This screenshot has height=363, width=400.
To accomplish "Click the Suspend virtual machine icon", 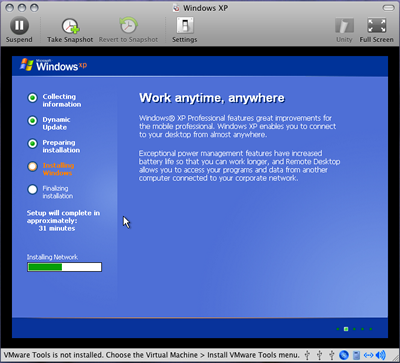I will pos(19,26).
